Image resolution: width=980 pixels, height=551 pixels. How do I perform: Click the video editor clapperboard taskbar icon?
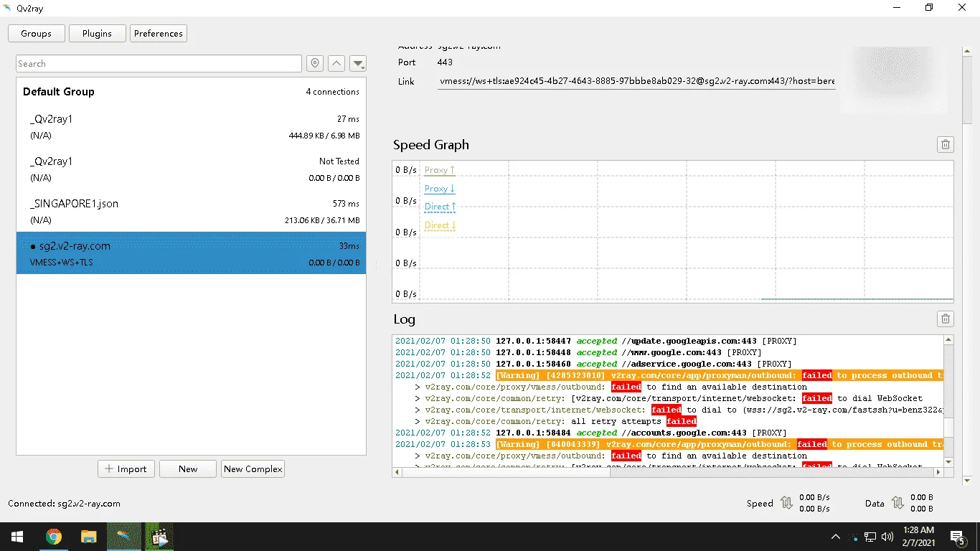tap(159, 537)
